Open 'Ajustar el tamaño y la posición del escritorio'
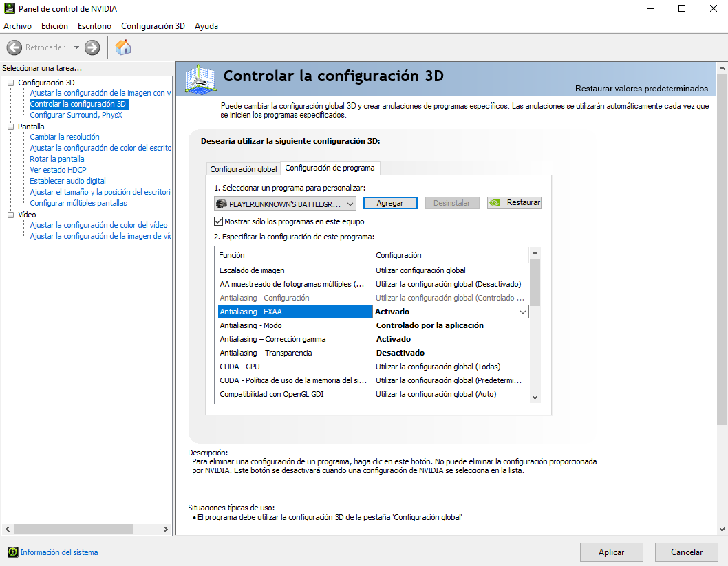728x566 pixels. [x=100, y=192]
